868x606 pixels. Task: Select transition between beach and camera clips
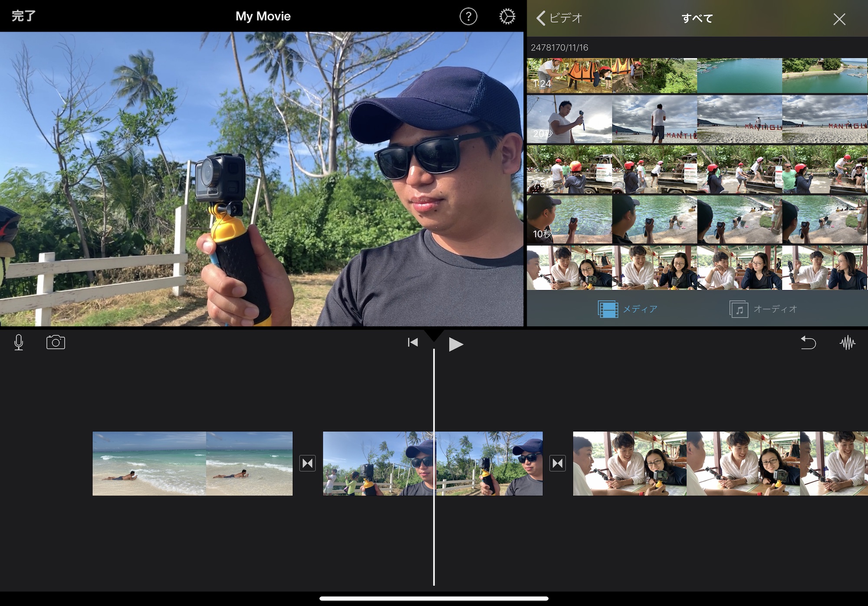pyautogui.click(x=307, y=463)
